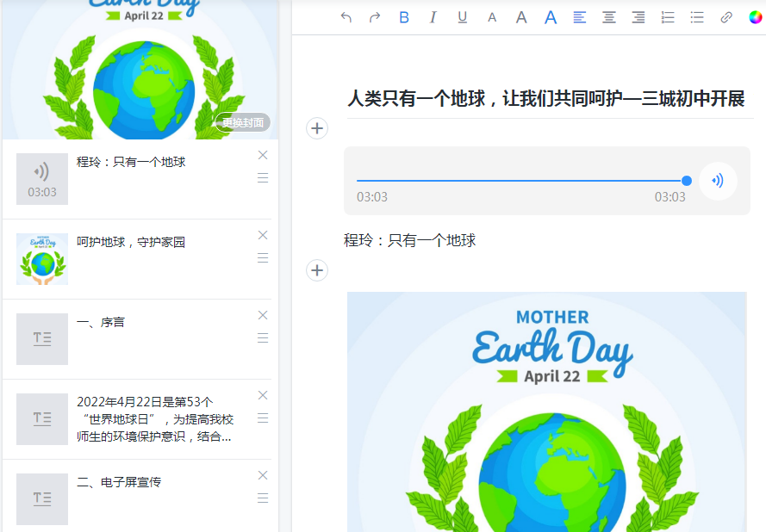Click the 更换封面 cover button
The height and width of the screenshot is (532, 766).
pyautogui.click(x=243, y=122)
